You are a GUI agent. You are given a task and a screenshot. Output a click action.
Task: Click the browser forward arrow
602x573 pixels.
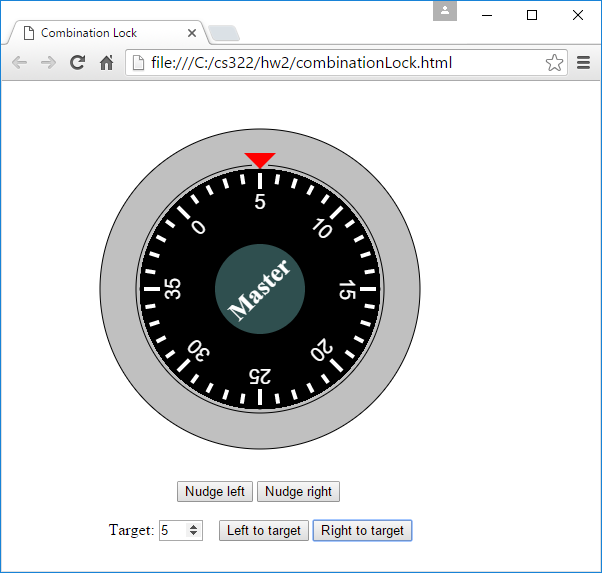point(48,63)
